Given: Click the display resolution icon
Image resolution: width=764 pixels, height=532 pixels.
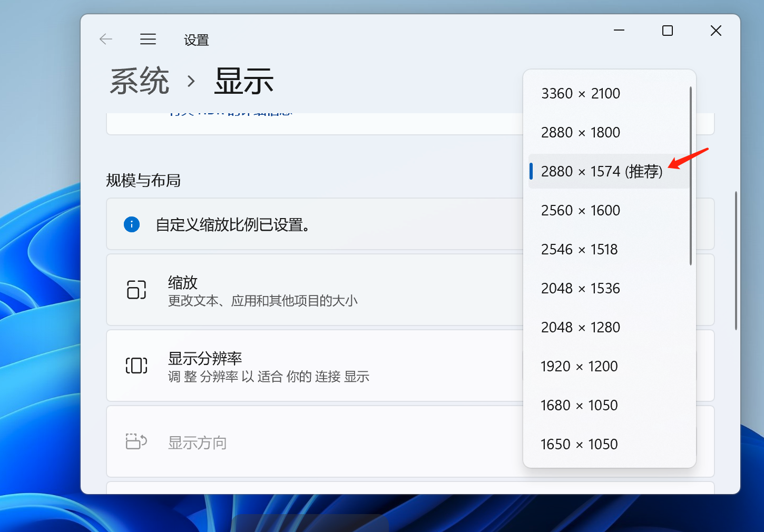Looking at the screenshot, I should click(136, 366).
